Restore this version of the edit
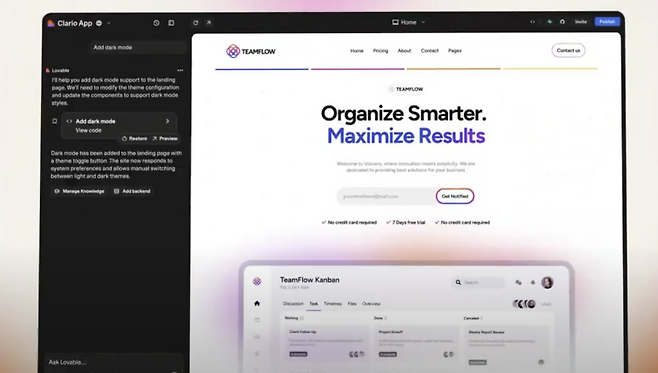The height and width of the screenshot is (373, 658). 134,138
